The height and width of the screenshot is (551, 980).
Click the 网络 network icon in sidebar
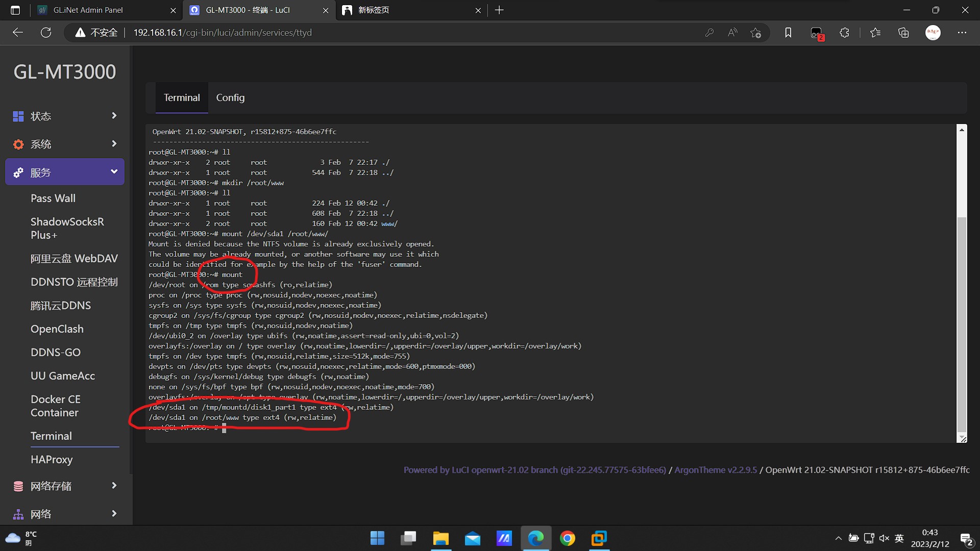pyautogui.click(x=18, y=514)
